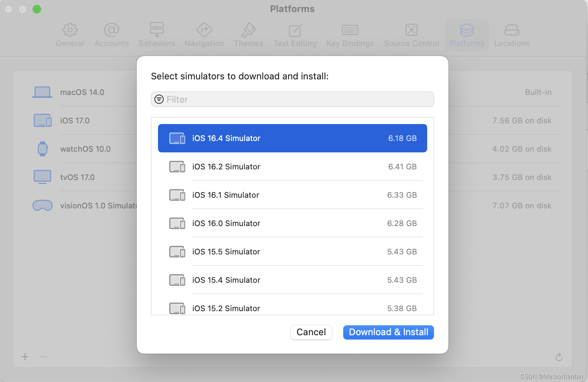This screenshot has height=382, width=588.
Task: Open the General settings tab icon
Action: point(70,30)
